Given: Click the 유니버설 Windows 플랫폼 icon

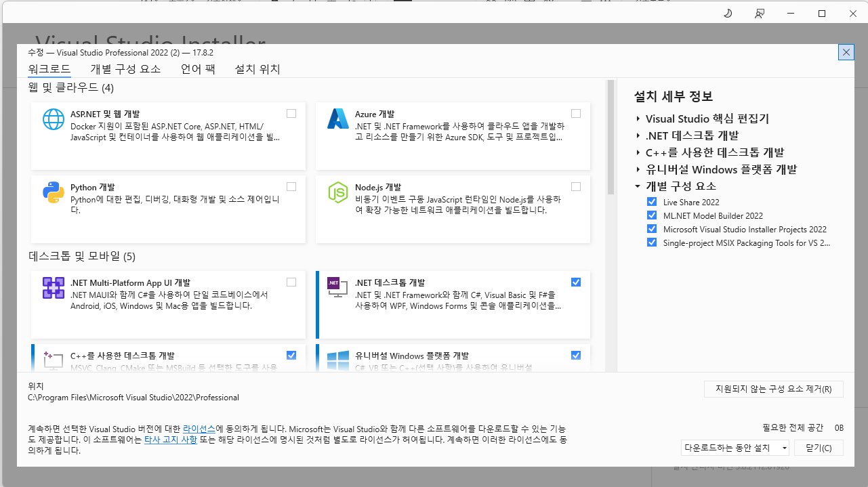Looking at the screenshot, I should pos(338,360).
